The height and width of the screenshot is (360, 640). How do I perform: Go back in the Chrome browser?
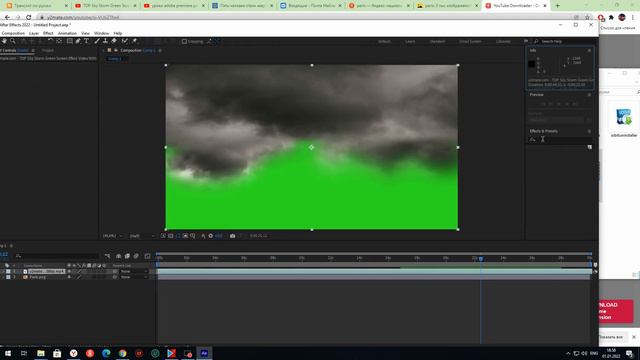click(7, 17)
